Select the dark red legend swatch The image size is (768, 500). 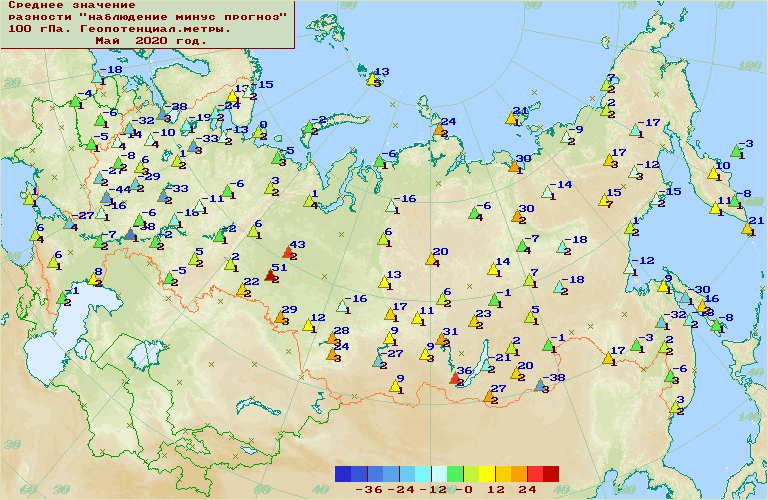(x=551, y=474)
